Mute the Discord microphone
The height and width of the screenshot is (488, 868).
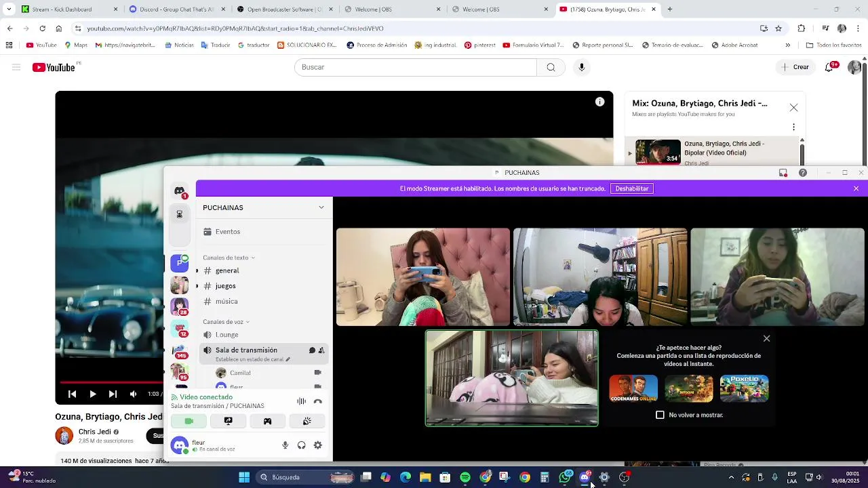tap(285, 445)
